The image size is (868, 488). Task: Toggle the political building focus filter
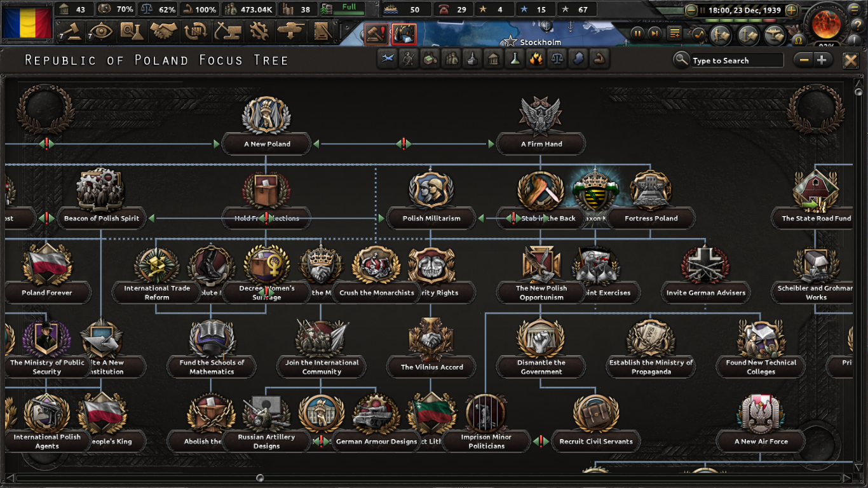pos(494,59)
